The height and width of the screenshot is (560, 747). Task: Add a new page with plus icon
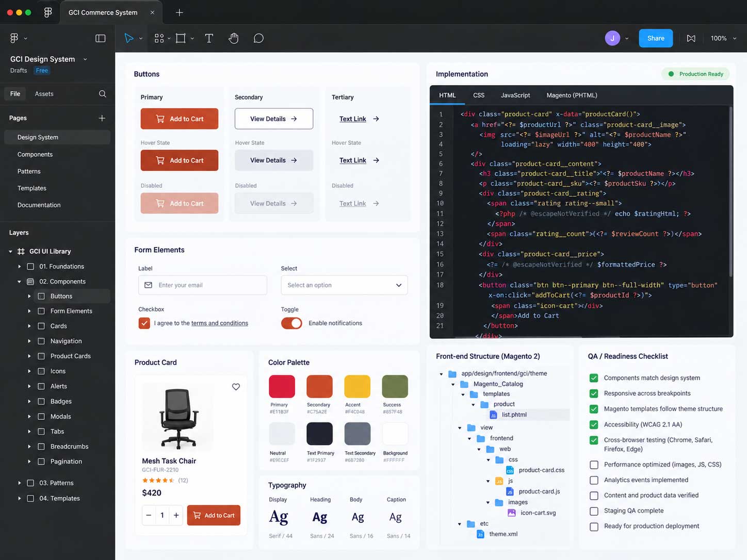click(x=102, y=118)
